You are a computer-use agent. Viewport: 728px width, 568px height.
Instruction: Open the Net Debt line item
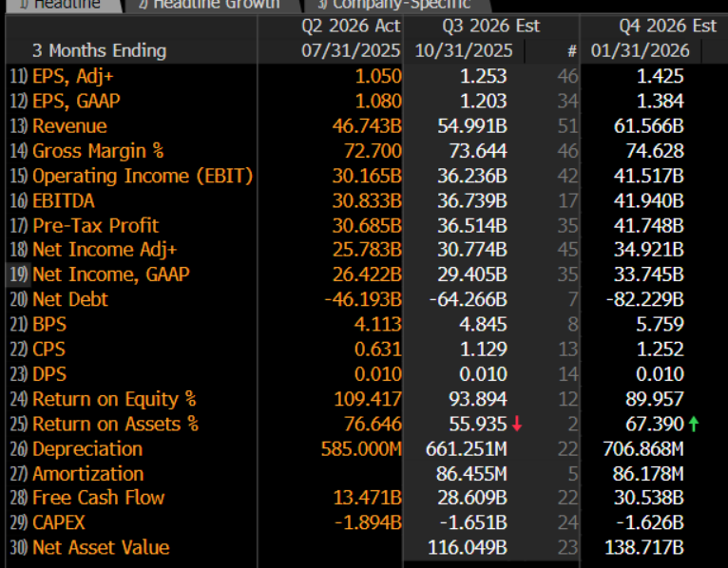(x=70, y=299)
